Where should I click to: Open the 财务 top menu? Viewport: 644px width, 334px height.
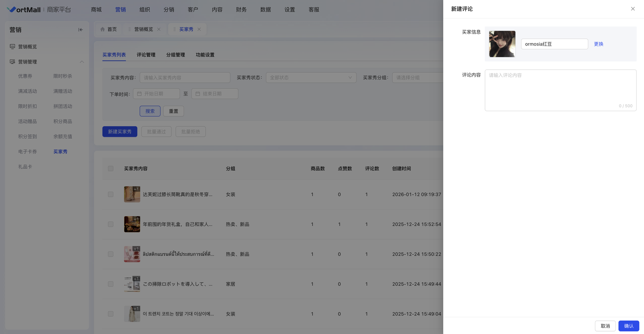coord(241,9)
